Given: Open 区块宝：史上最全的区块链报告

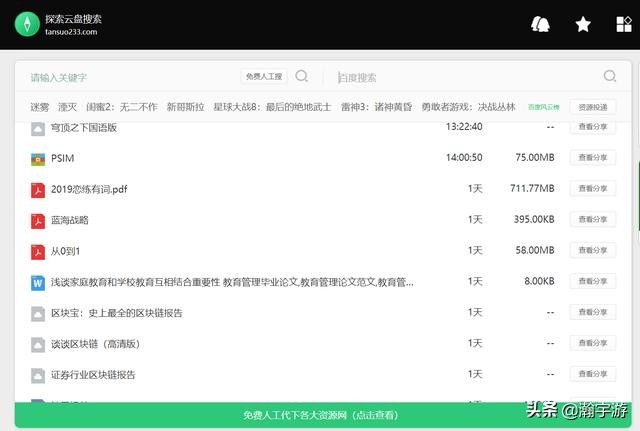Looking at the screenshot, I should point(117,313).
